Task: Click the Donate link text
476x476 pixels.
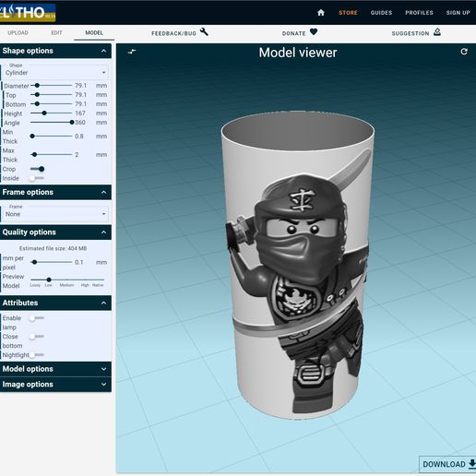Action: (x=294, y=33)
